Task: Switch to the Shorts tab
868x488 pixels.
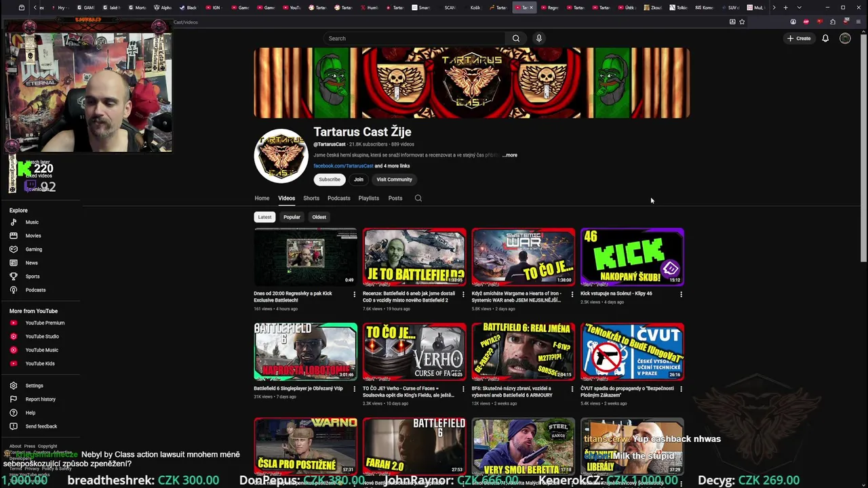Action: click(x=311, y=198)
